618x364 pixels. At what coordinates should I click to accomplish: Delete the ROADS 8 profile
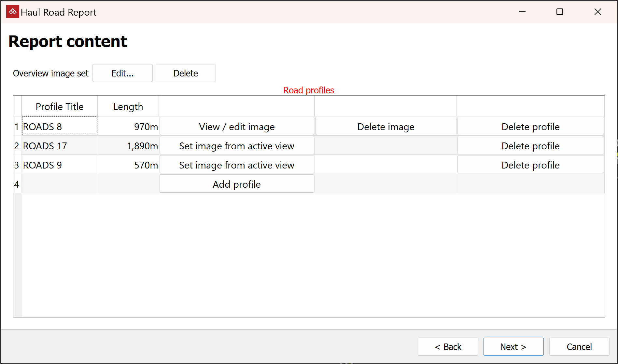click(x=530, y=127)
